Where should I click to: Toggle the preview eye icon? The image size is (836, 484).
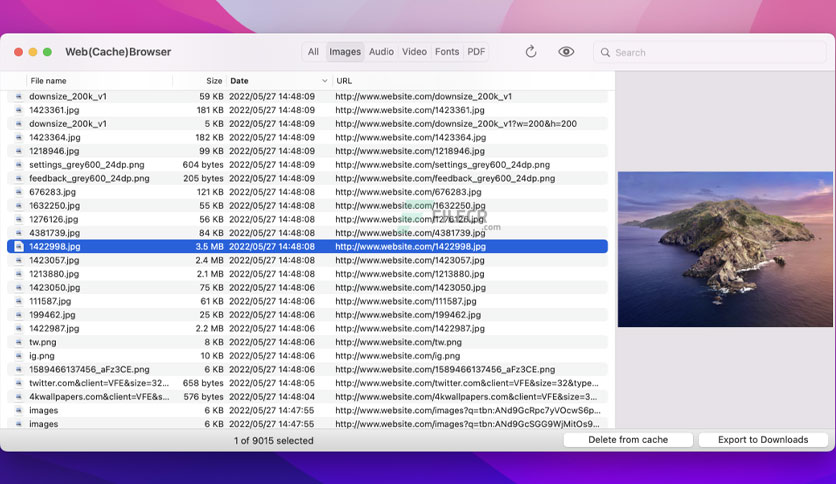tap(566, 52)
